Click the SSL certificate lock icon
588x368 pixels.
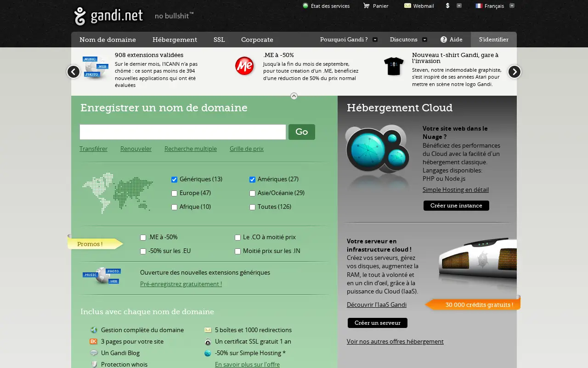coord(208,342)
